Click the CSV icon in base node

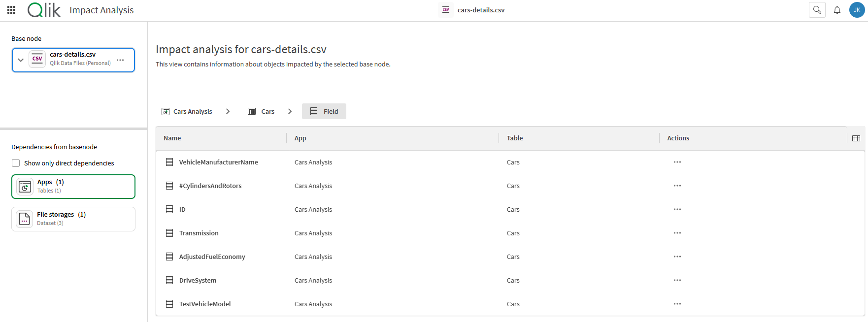[x=37, y=59]
